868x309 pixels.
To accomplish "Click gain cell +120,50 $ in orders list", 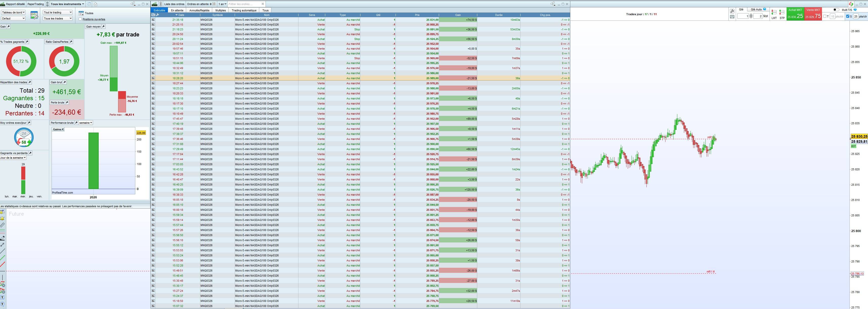I will pyautogui.click(x=458, y=190).
